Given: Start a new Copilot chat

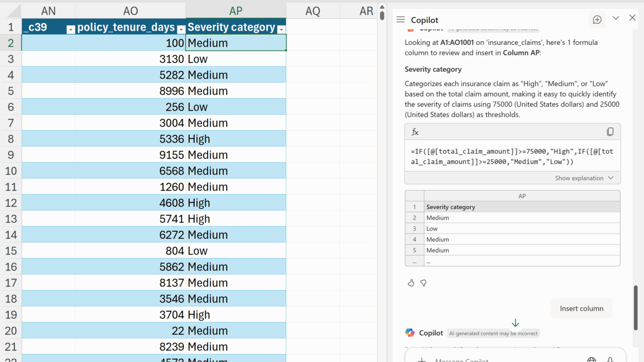Looking at the screenshot, I should click(597, 20).
